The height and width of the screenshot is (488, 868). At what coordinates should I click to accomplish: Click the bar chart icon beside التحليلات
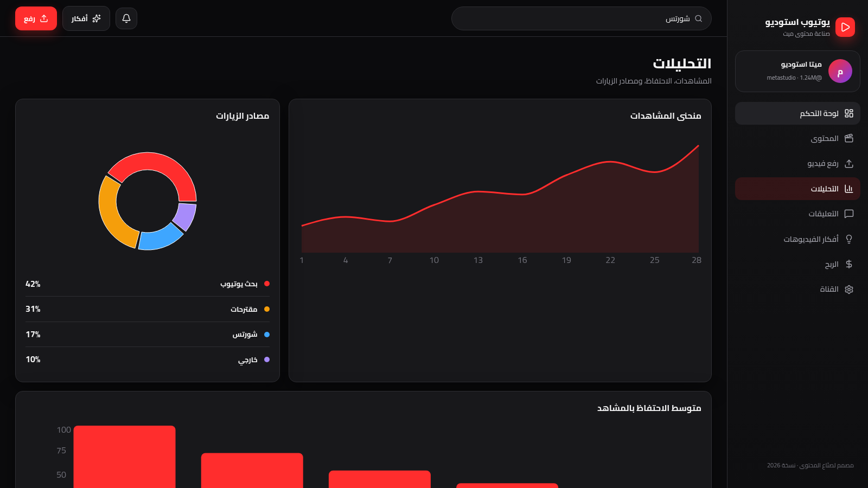[849, 189]
